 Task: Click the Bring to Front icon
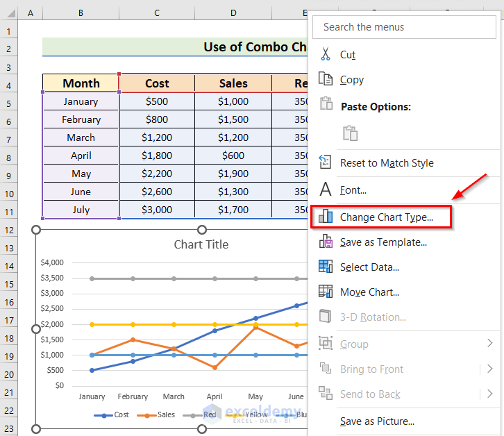tap(326, 368)
